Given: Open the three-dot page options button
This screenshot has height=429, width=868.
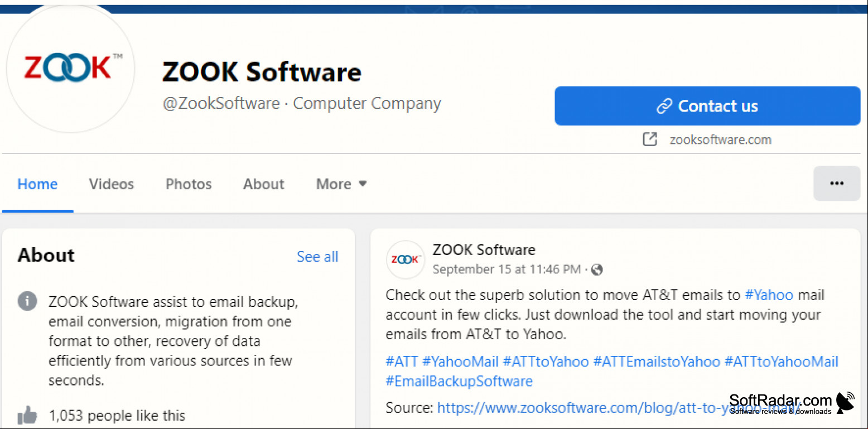Looking at the screenshot, I should [x=837, y=183].
